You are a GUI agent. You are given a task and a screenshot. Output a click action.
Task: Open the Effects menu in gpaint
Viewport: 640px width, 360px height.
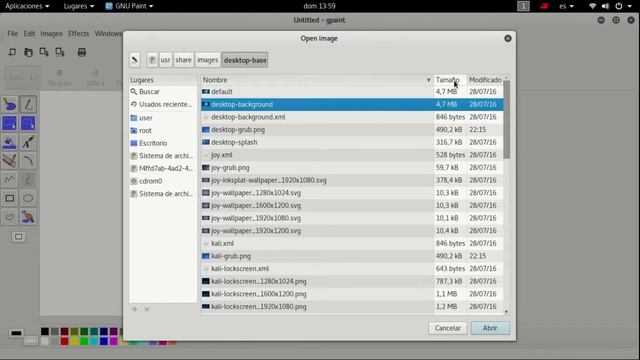[78, 33]
